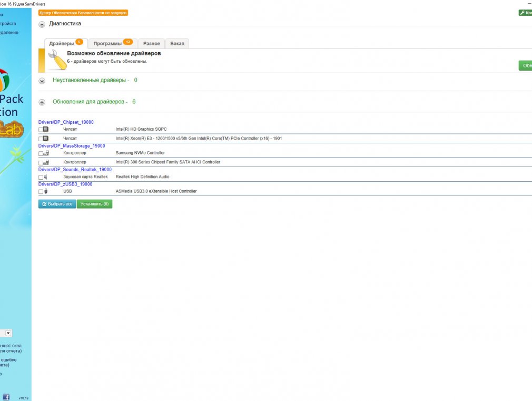Collapse the Диагностика section chevron
Viewport: 532px width, 401px height.
tap(42, 24)
